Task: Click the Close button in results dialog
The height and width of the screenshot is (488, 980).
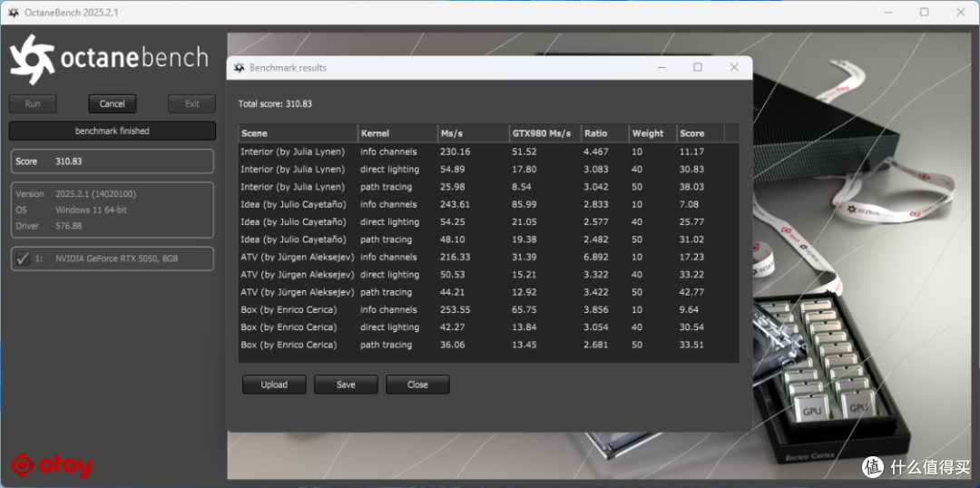Action: tap(417, 385)
